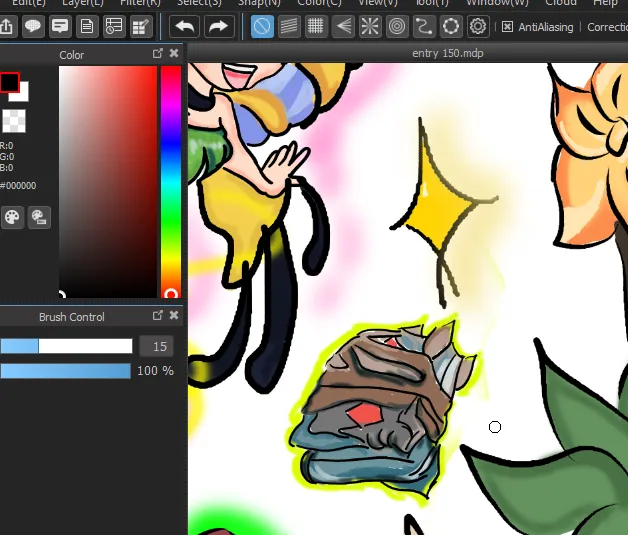The height and width of the screenshot is (535, 628).
Task: Click the Correction label in toolbar
Action: 607,27
